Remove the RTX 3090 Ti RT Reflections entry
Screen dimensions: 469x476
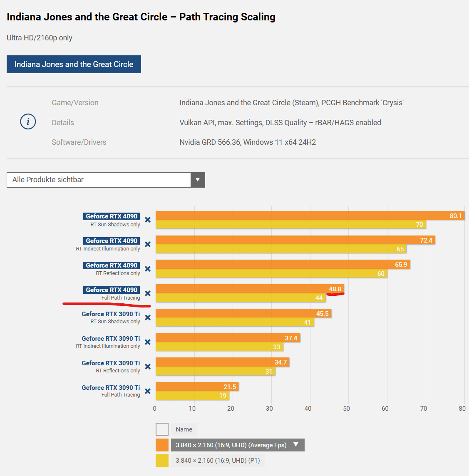148,367
